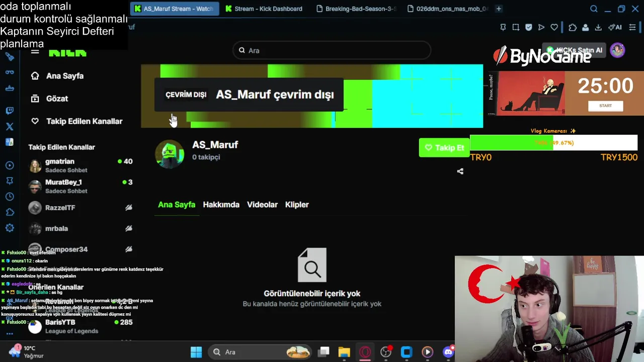Open the AI assistant toolbar button
This screenshot has width=644, height=362.
pos(615,27)
